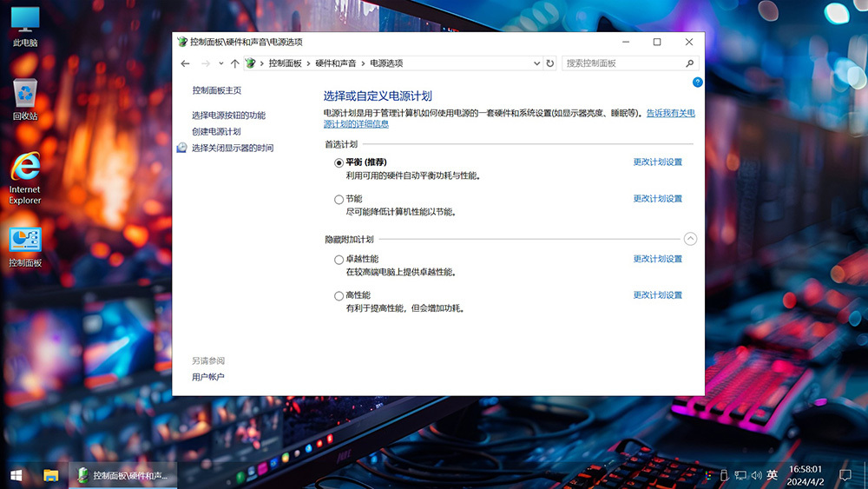The width and height of the screenshot is (868, 489).
Task: Select the Internet Explorer desktop icon
Action: point(25,177)
